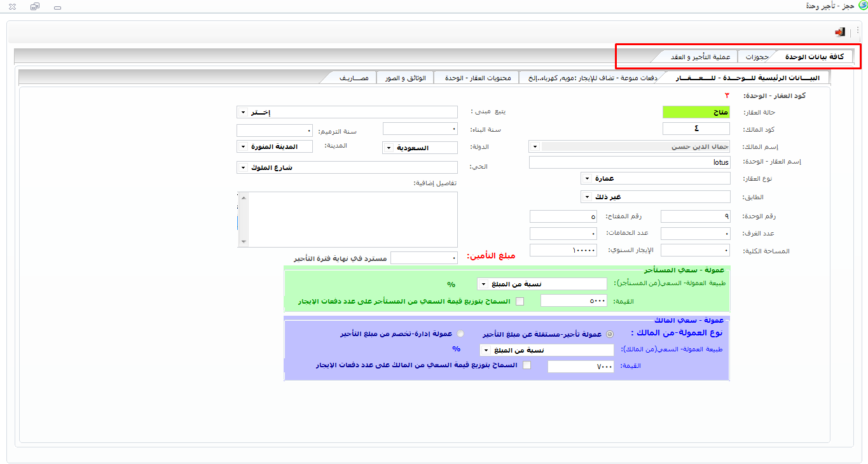This screenshot has width=868, height=464.
Task: Click the exit door icon in toolbar
Action: coord(840,32)
